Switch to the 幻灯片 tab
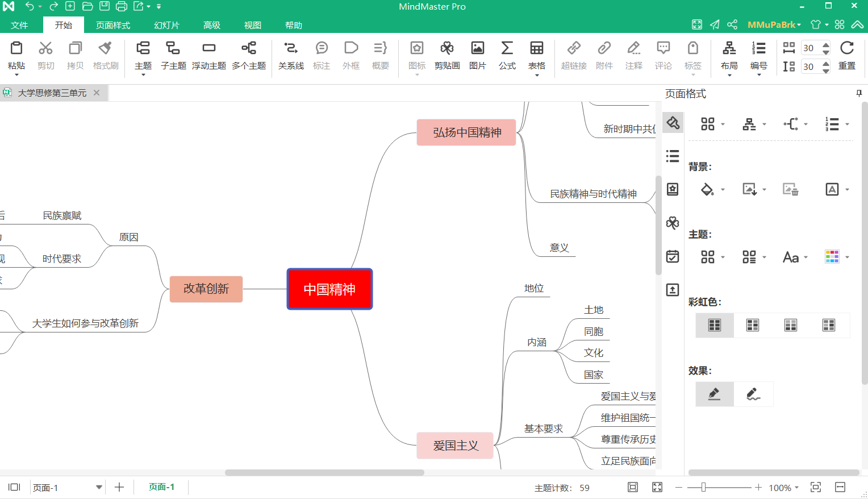Viewport: 868px width, 499px height. [x=166, y=25]
